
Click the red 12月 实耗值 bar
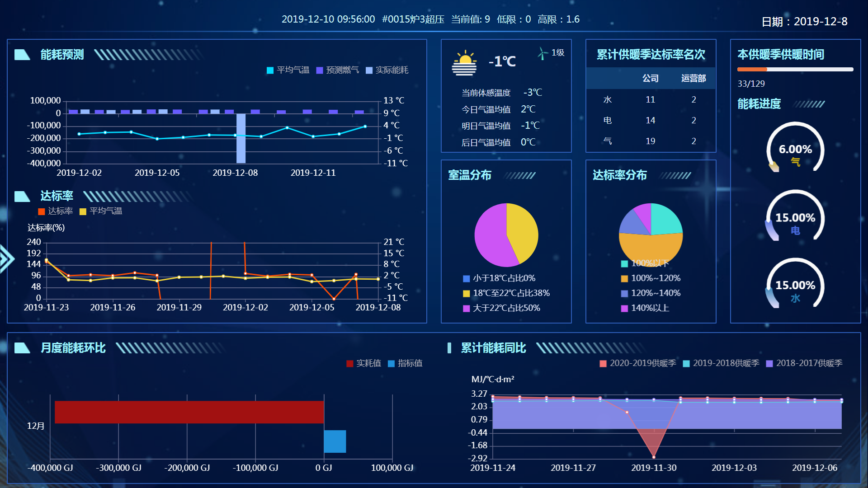189,412
